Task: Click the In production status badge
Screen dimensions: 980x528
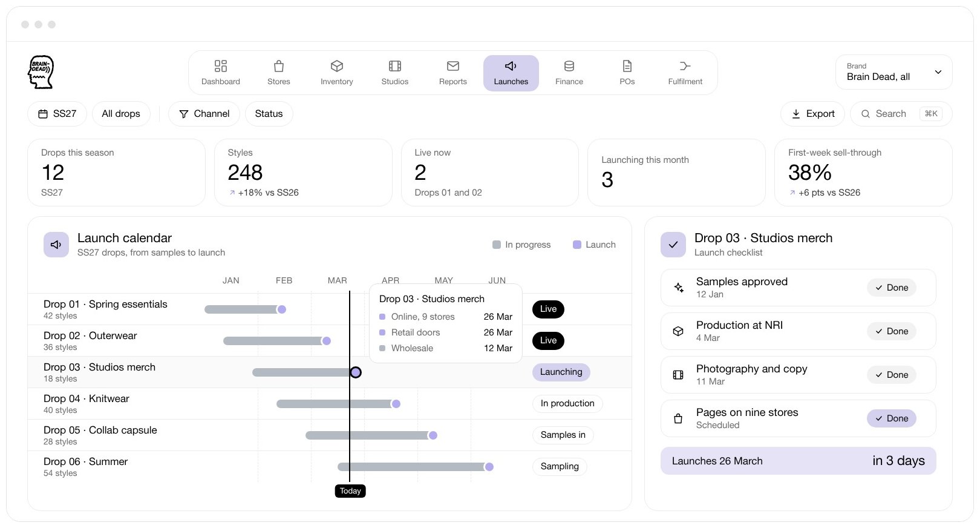Action: tap(567, 404)
